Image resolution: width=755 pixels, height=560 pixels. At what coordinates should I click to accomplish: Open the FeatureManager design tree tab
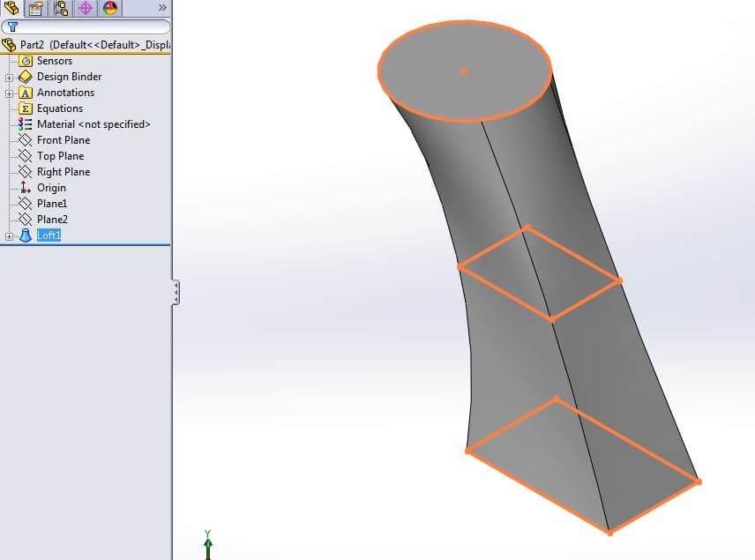[x=11, y=8]
